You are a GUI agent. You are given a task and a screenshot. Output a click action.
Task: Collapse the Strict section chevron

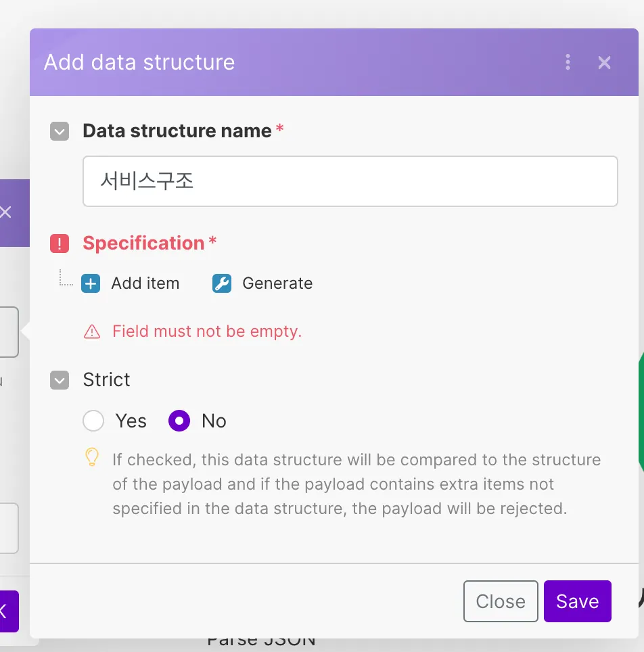pos(60,380)
